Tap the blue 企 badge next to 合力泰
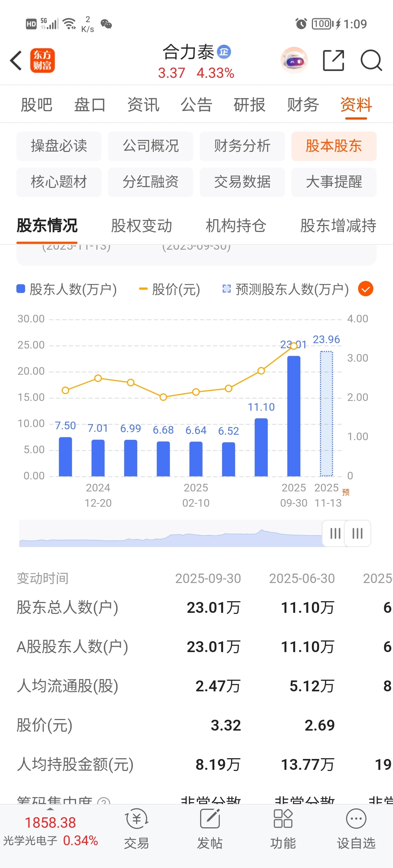The image size is (393, 868). 224,52
